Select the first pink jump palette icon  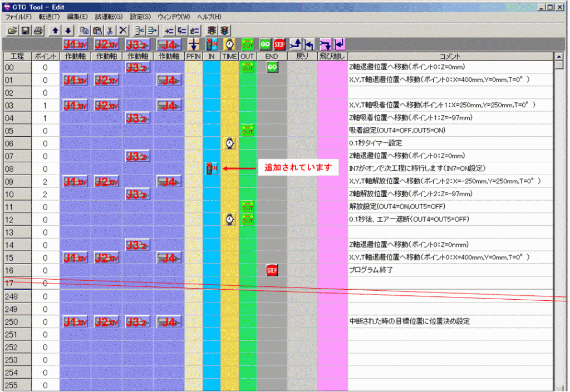[x=325, y=44]
